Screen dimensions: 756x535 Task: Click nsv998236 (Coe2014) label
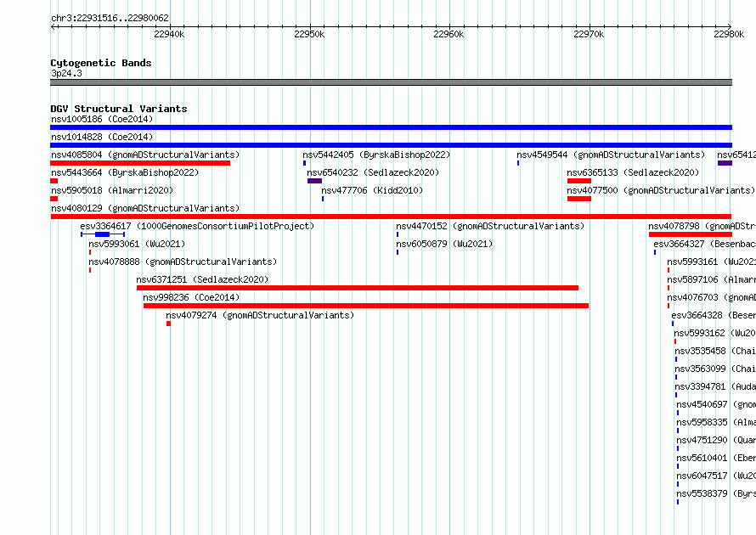[191, 297]
